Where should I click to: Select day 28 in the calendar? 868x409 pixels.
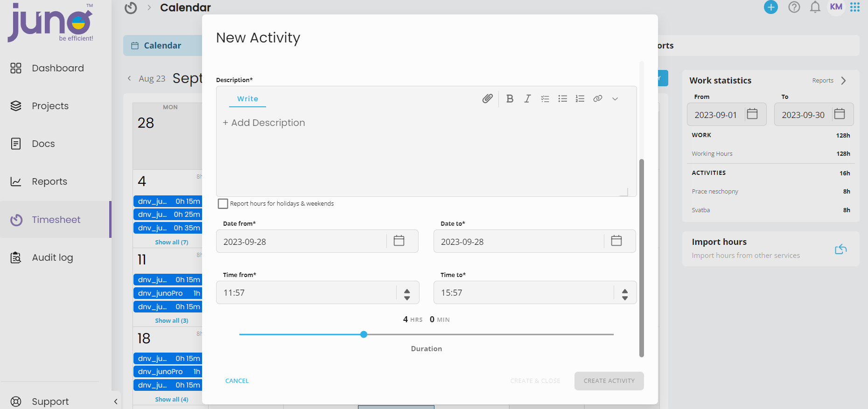(x=168, y=136)
